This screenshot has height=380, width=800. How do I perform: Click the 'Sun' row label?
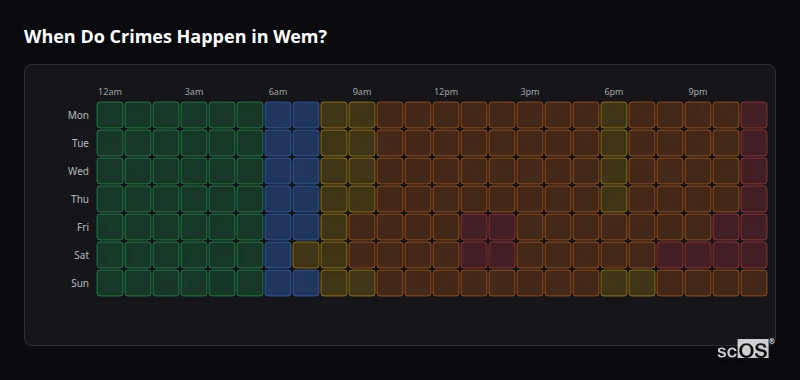click(x=80, y=283)
